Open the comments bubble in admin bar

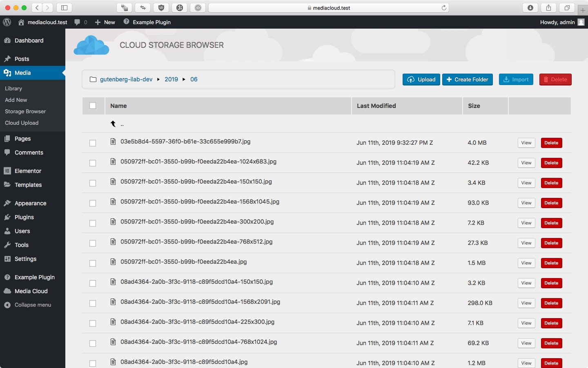77,22
